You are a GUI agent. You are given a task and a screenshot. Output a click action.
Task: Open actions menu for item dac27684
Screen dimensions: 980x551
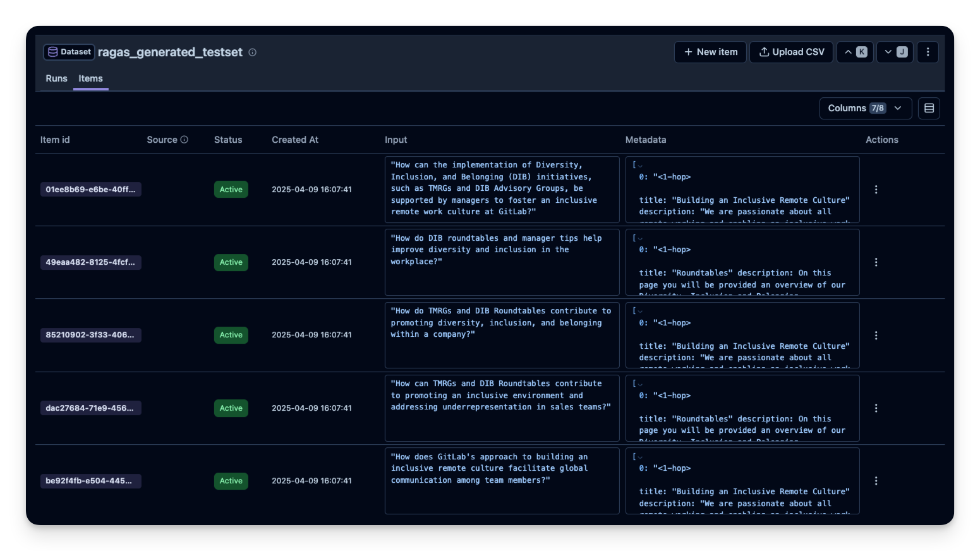point(876,408)
